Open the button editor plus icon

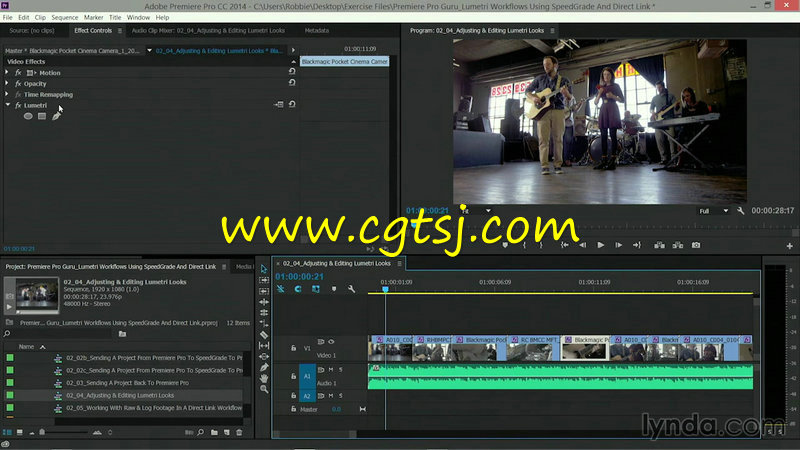(x=789, y=246)
